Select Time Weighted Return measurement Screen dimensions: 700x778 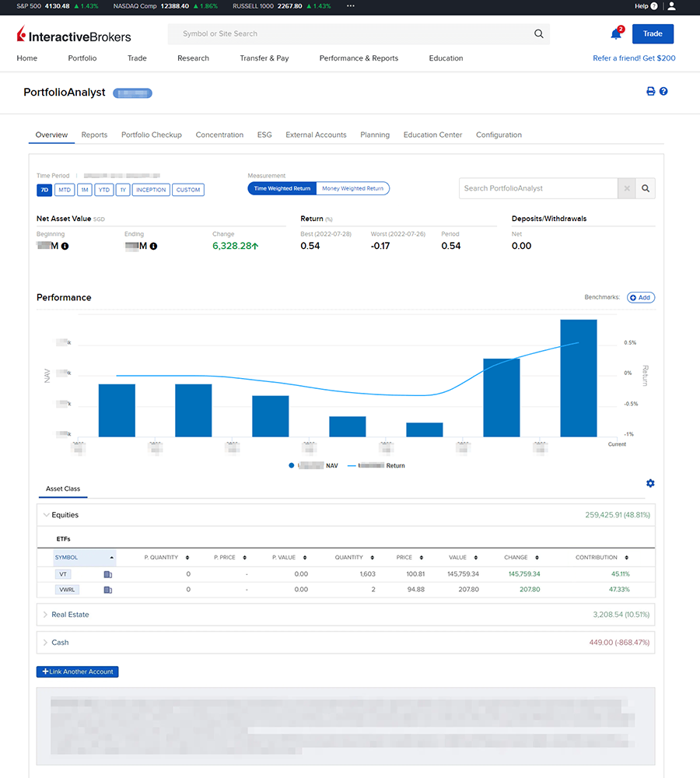click(282, 188)
